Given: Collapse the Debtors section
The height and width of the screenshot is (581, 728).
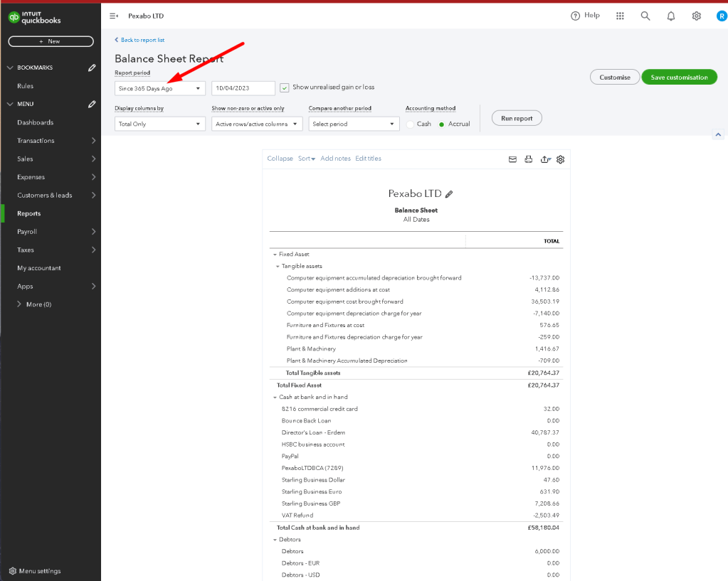Looking at the screenshot, I should pos(275,540).
